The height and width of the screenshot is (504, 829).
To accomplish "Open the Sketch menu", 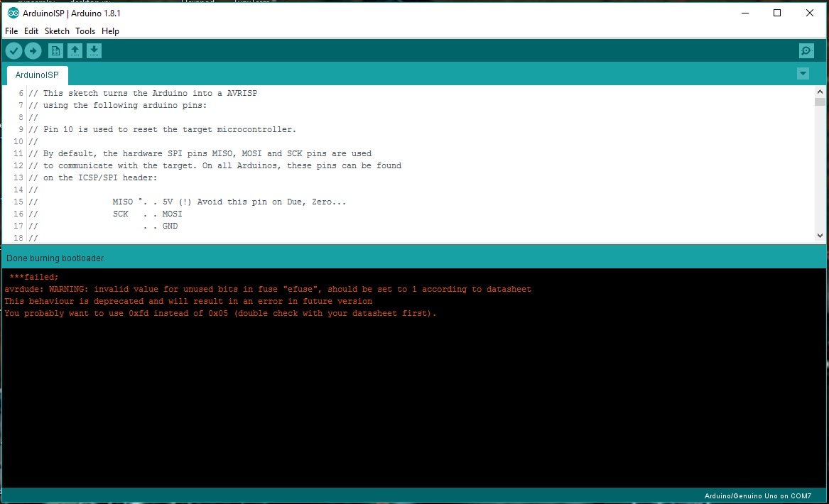I will 56,31.
